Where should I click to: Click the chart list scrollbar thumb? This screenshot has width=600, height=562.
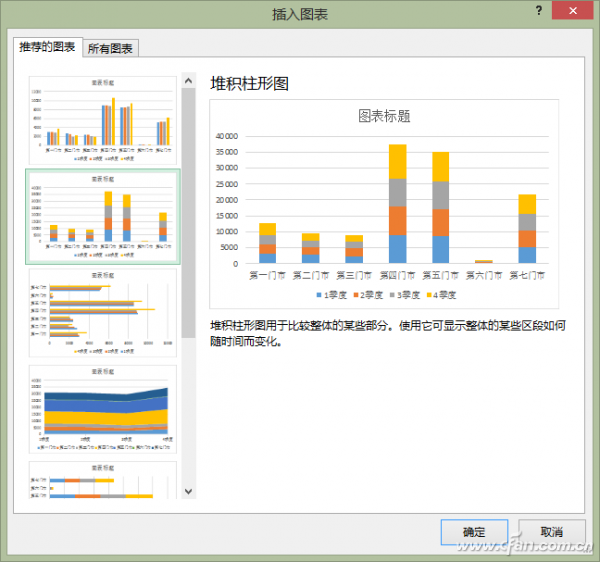coord(188,210)
